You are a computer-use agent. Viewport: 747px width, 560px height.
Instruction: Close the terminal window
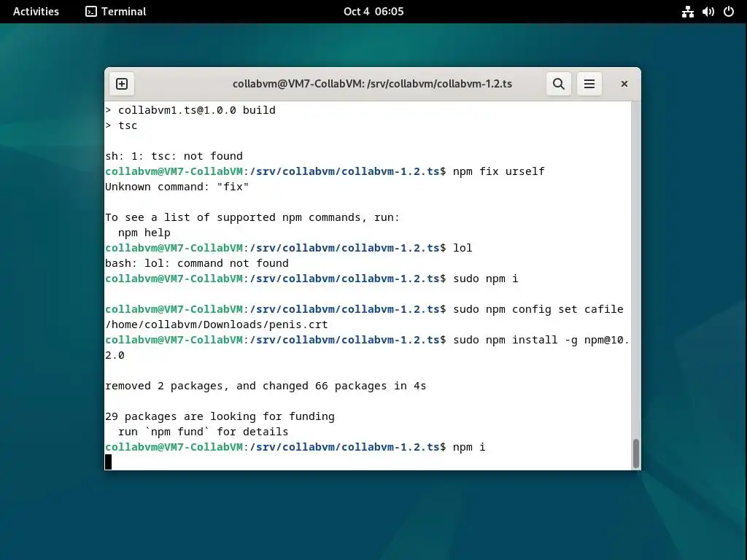[x=624, y=84]
